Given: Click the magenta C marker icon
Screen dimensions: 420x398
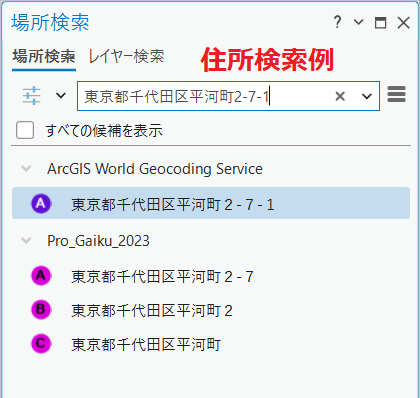Looking at the screenshot, I should pos(41,344).
